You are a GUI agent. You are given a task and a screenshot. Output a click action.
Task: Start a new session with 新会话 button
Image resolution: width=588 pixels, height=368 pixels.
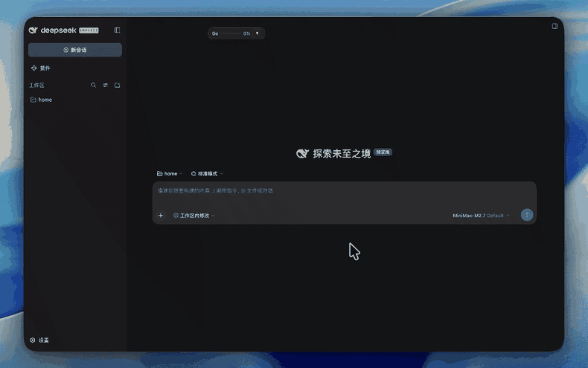tap(75, 50)
